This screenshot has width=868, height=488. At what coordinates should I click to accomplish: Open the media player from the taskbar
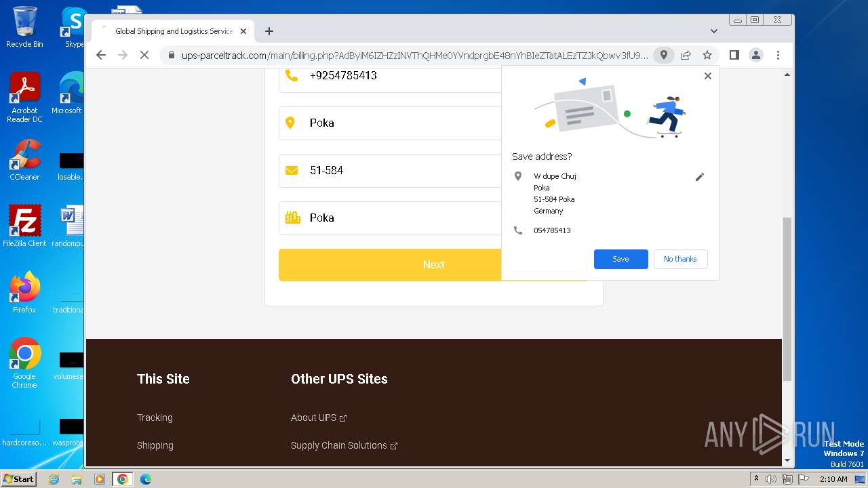[x=99, y=479]
